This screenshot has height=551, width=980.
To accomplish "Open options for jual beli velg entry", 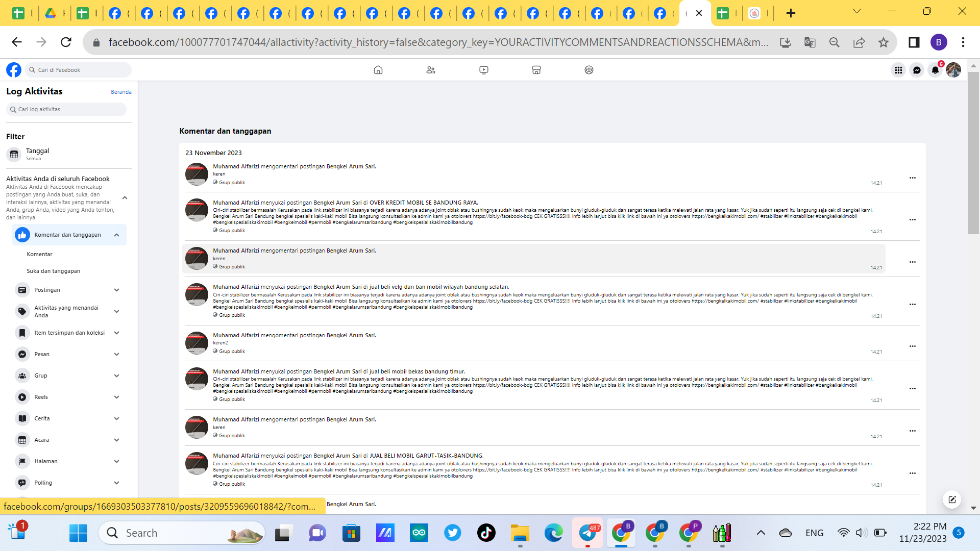I will (x=913, y=305).
